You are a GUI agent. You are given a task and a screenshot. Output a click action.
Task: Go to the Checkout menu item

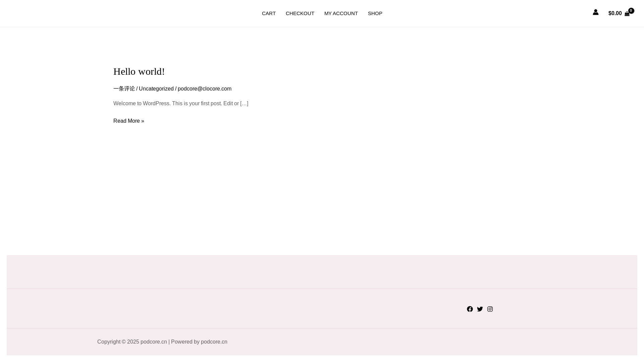[x=300, y=13]
